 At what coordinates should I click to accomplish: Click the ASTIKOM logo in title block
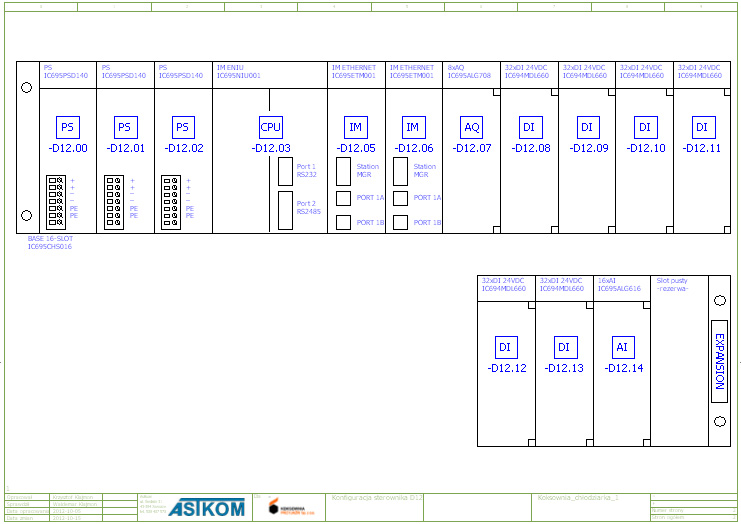(206, 508)
